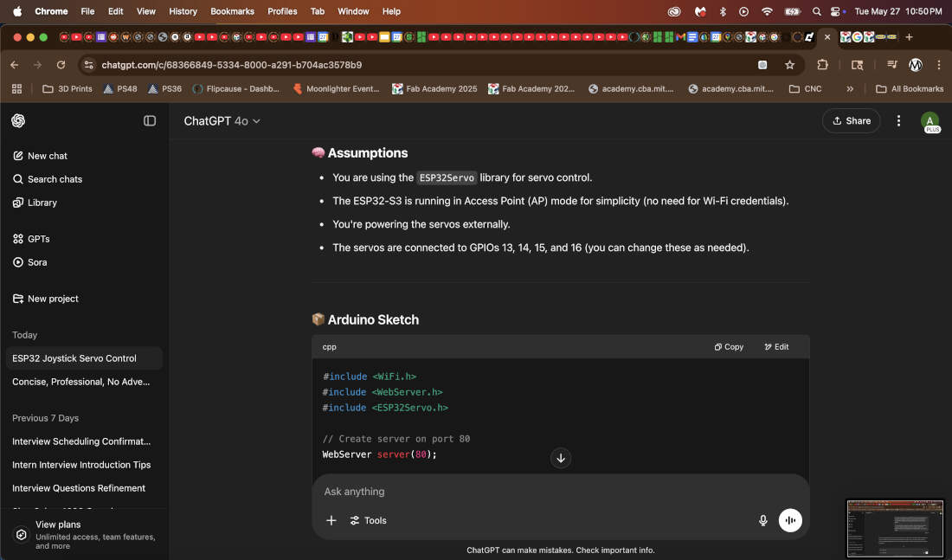952x560 pixels.
Task: Open the CNC bookmark folder
Action: 805,88
